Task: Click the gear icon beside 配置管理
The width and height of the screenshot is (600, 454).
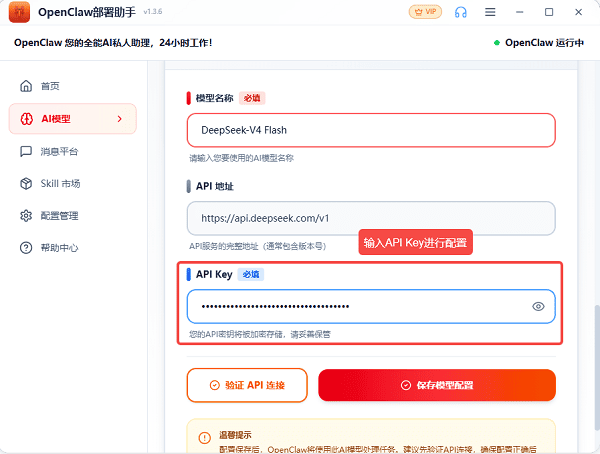Action: click(26, 216)
